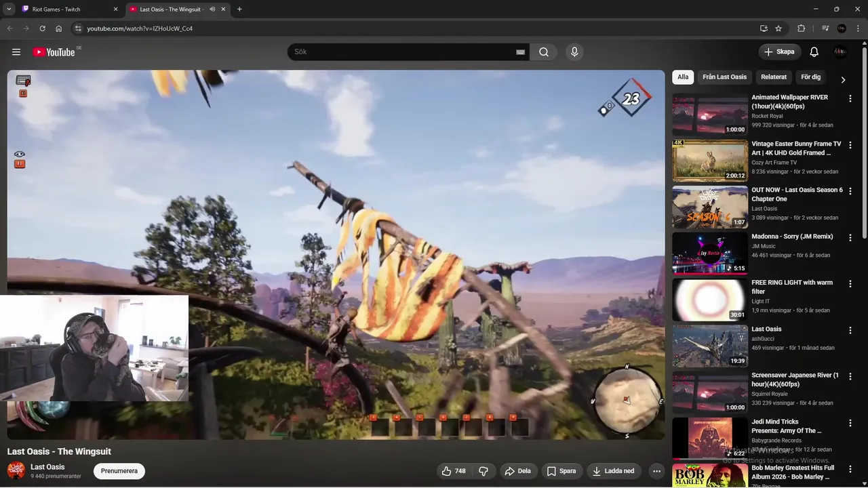868x488 pixels.
Task: Click Last Oasis channel avatar below video
Action: coord(16,470)
